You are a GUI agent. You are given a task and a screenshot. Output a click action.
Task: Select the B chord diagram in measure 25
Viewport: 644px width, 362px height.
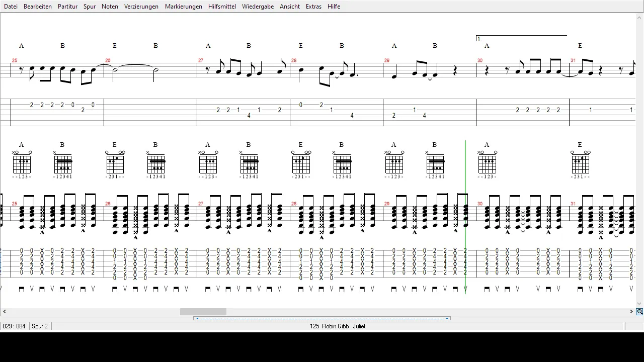point(63,164)
